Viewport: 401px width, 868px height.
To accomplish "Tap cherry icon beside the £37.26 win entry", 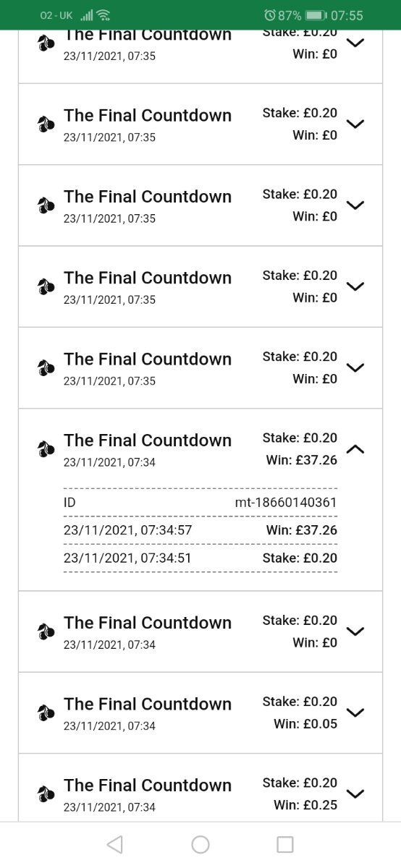I will click(x=46, y=449).
